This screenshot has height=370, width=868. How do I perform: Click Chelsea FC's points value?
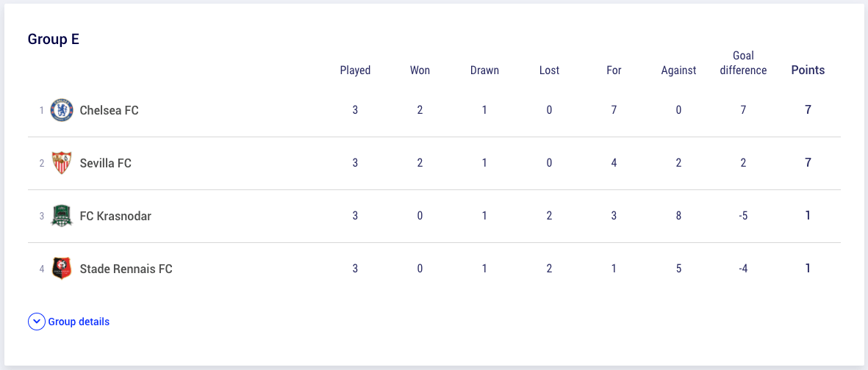pyautogui.click(x=808, y=110)
